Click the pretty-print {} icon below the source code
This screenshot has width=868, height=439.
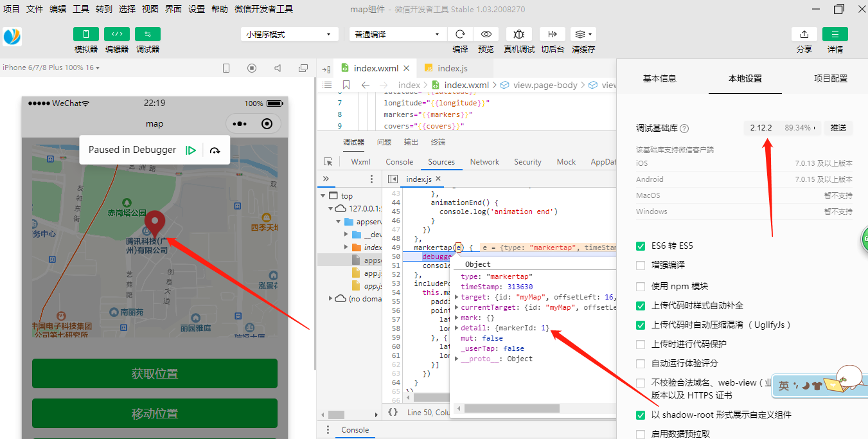[x=393, y=412]
